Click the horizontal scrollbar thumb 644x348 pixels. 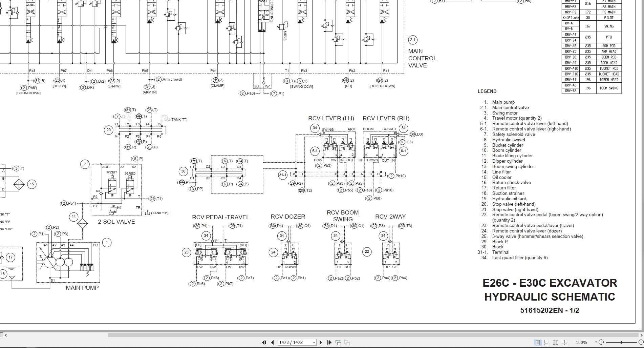point(374,335)
